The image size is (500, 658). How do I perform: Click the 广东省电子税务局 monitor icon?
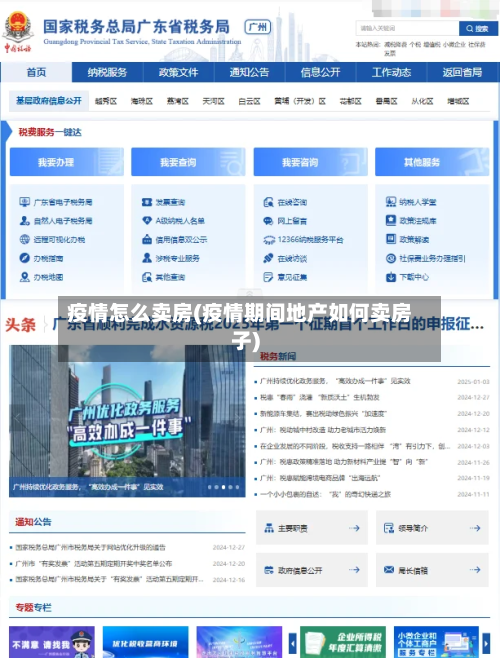coord(24,202)
